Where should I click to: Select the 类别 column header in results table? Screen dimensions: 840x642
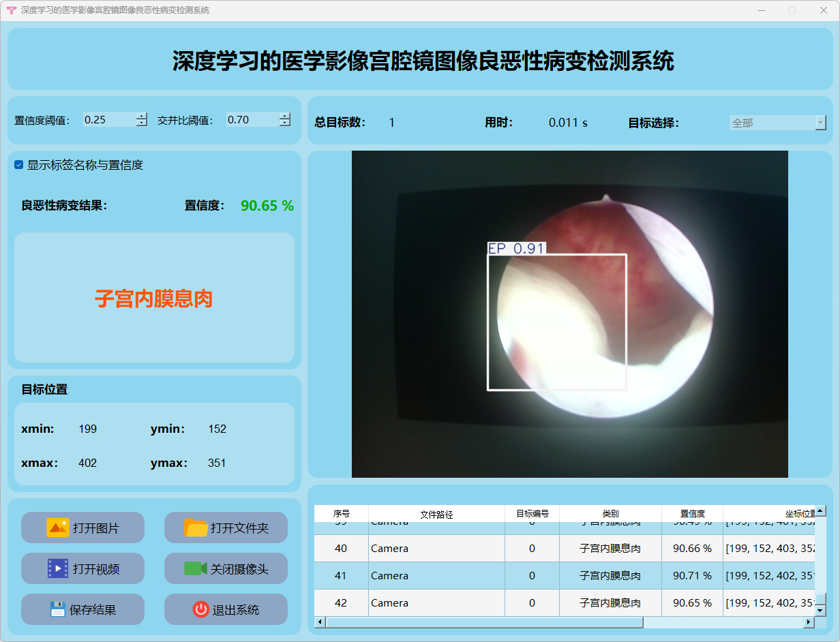pos(610,514)
